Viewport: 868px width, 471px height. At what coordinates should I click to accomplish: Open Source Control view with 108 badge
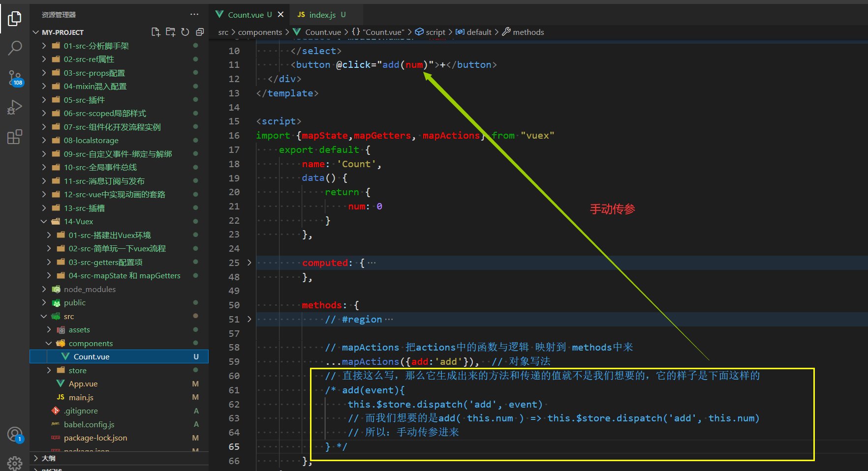click(15, 78)
